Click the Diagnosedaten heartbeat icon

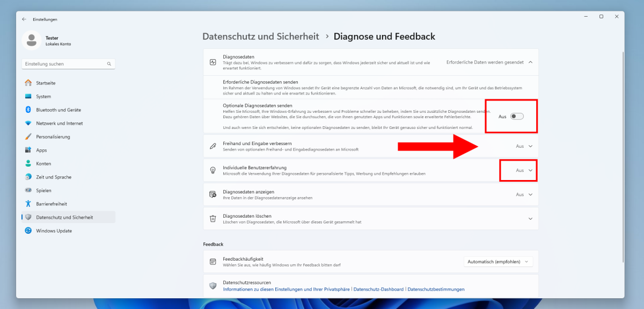pyautogui.click(x=213, y=62)
